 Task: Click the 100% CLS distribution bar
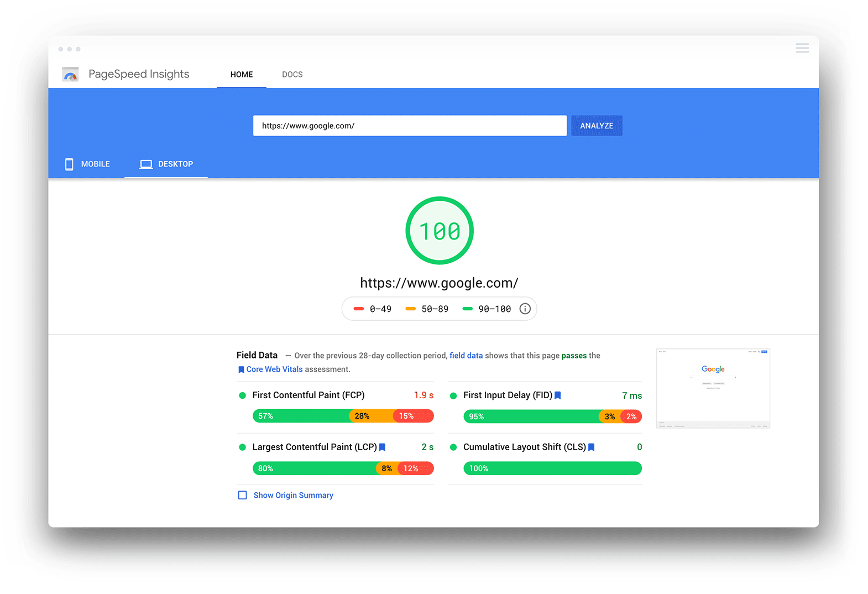pos(552,468)
